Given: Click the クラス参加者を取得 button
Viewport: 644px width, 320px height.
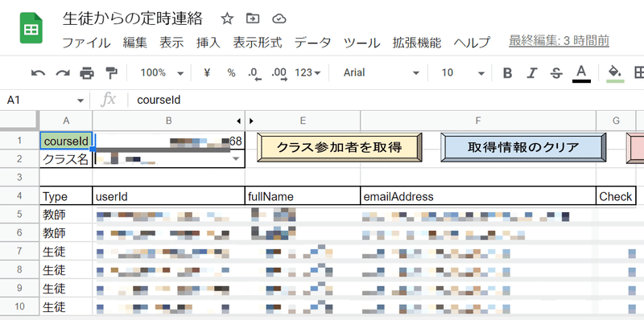Looking at the screenshot, I should [x=339, y=147].
